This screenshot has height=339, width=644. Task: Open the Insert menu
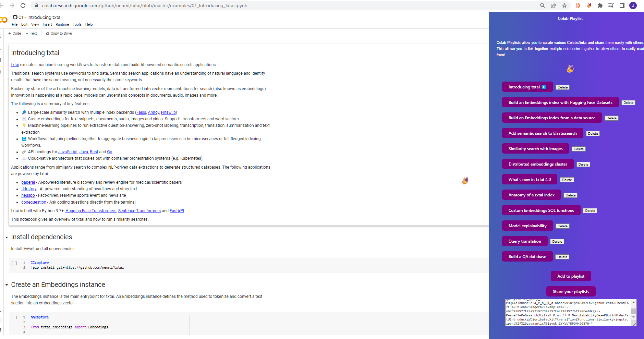click(47, 24)
